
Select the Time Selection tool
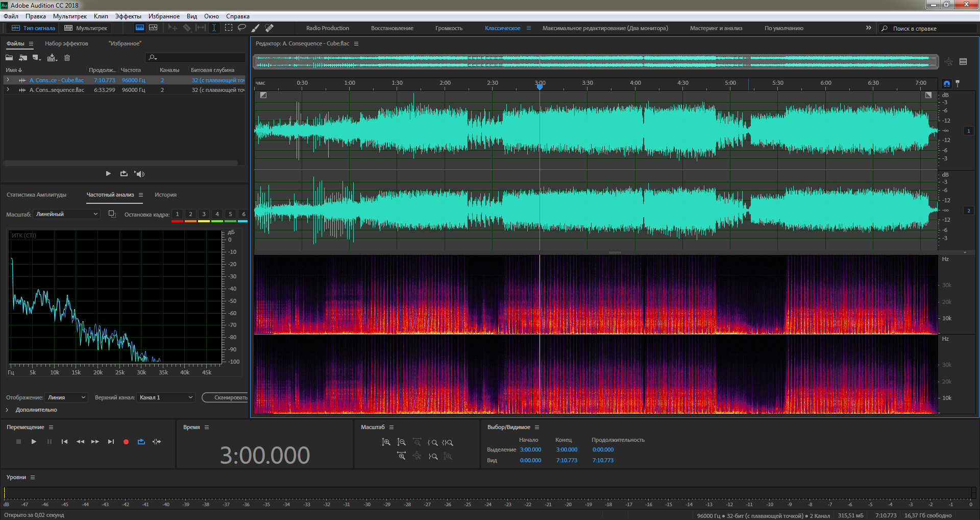pos(214,28)
